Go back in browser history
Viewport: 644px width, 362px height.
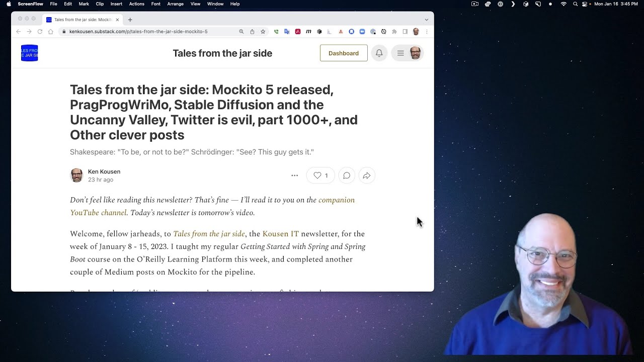[19, 31]
